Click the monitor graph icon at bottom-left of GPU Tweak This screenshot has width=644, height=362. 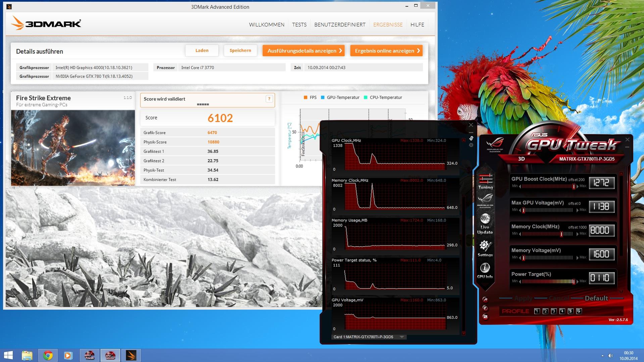(485, 317)
